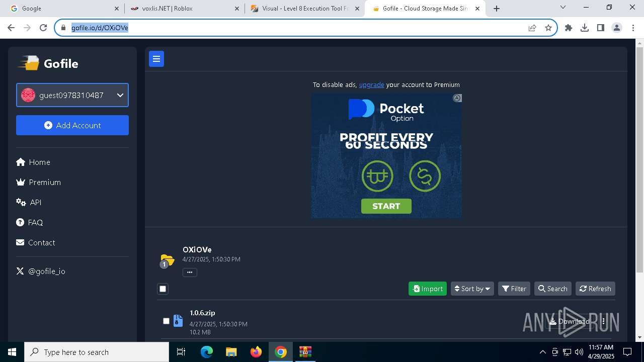Open the FAQ sidebar item
Screen dimensions: 644x362
coord(30,222)
